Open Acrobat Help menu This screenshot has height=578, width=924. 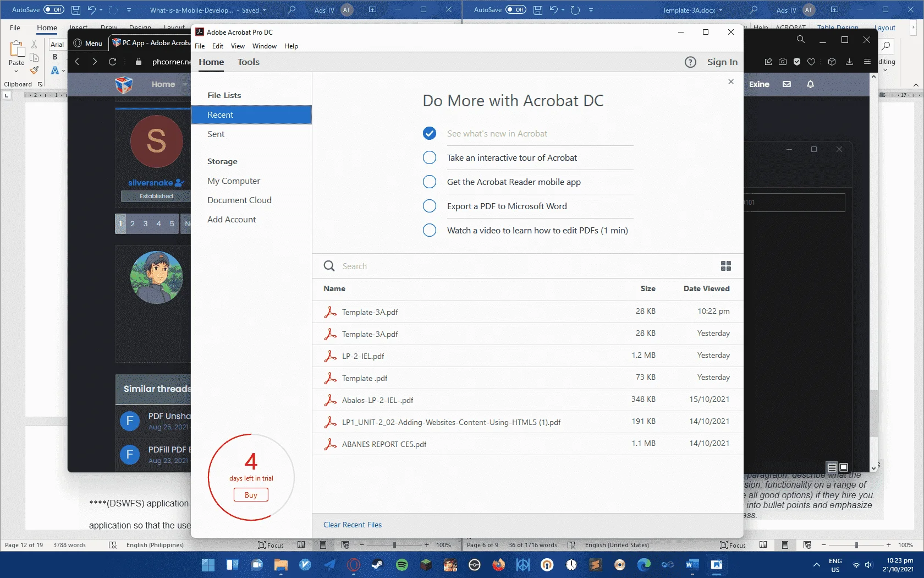coord(291,46)
